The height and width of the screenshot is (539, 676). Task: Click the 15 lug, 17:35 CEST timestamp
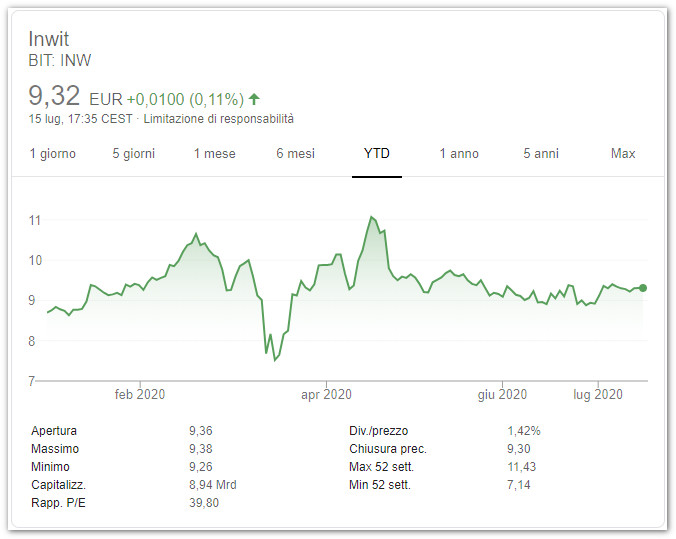[x=81, y=119]
